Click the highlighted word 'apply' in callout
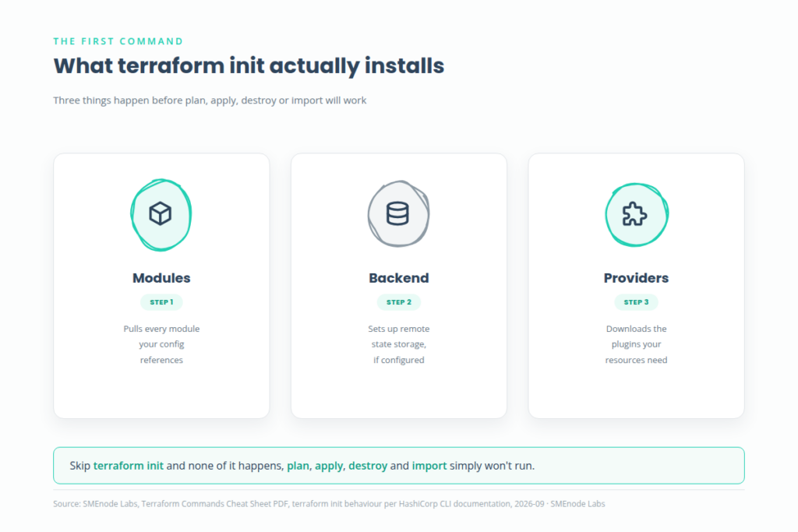This screenshot has height=532, width=798. click(329, 466)
